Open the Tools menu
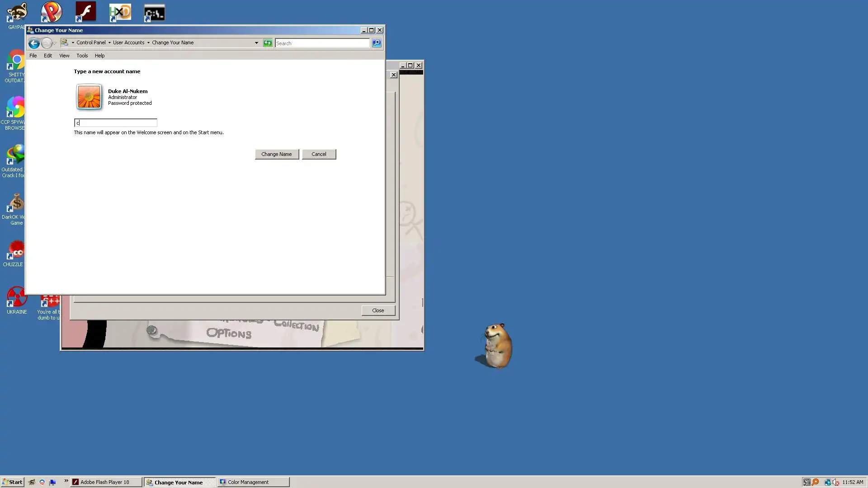The width and height of the screenshot is (868, 488). point(82,56)
